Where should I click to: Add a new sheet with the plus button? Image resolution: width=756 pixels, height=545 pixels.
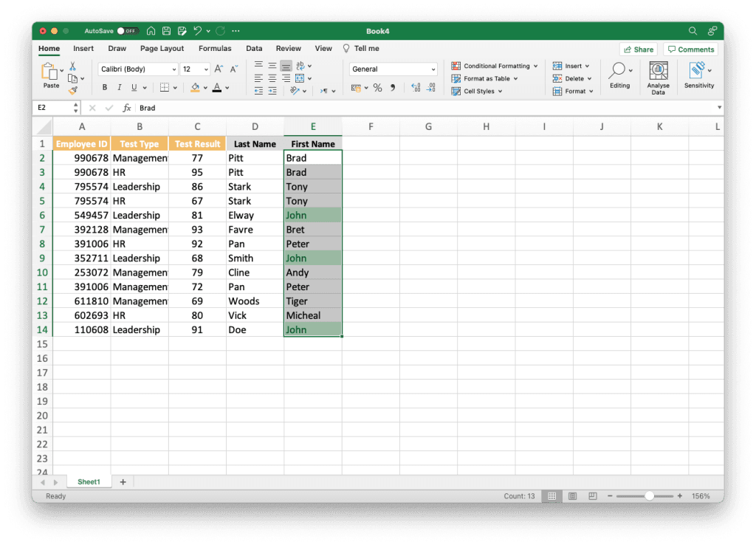(x=123, y=481)
